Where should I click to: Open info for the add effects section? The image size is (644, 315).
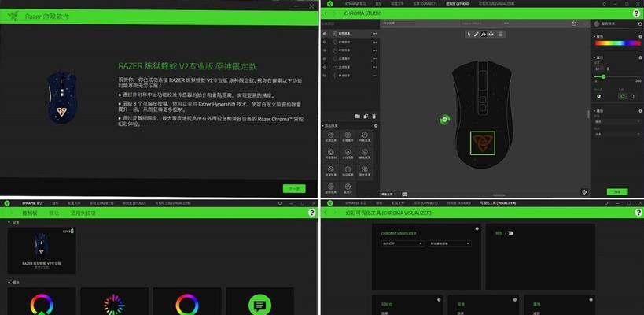[x=376, y=126]
